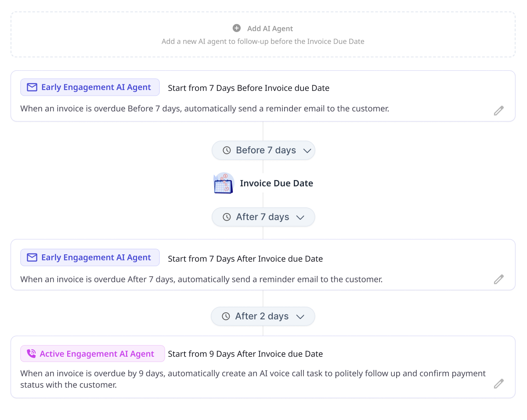Click the 'overdue After 7 days' description text
The height and width of the screenshot is (420, 527).
coord(202,279)
